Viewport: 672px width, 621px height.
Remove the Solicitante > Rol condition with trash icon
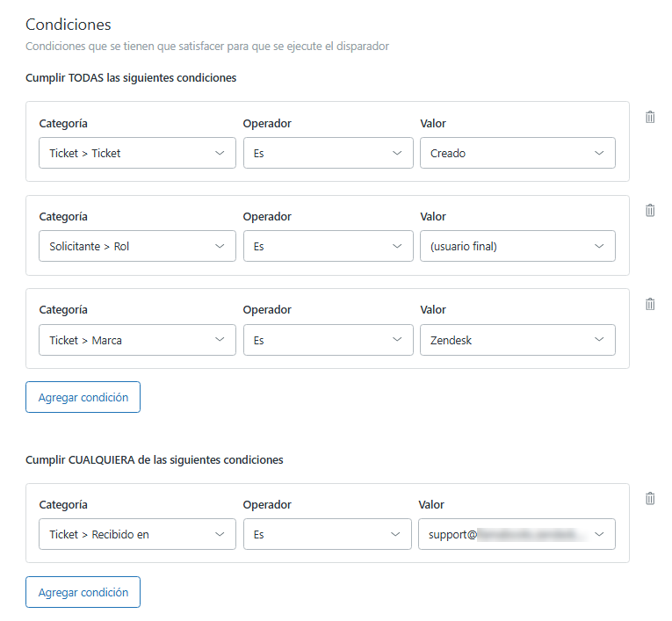[x=650, y=210]
